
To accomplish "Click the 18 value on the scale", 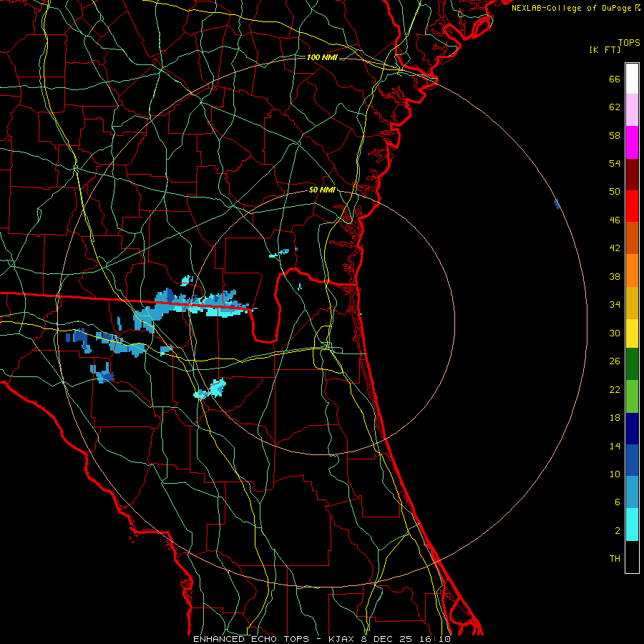I will tap(615, 418).
